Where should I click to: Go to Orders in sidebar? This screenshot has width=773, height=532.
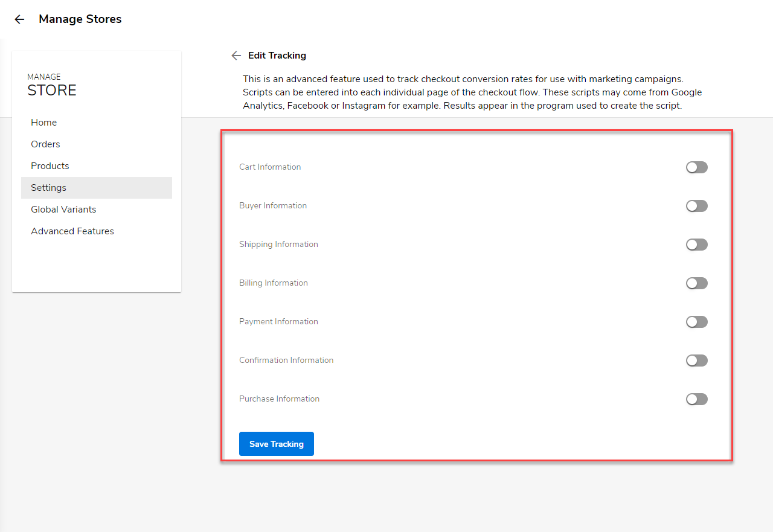pyautogui.click(x=97, y=144)
